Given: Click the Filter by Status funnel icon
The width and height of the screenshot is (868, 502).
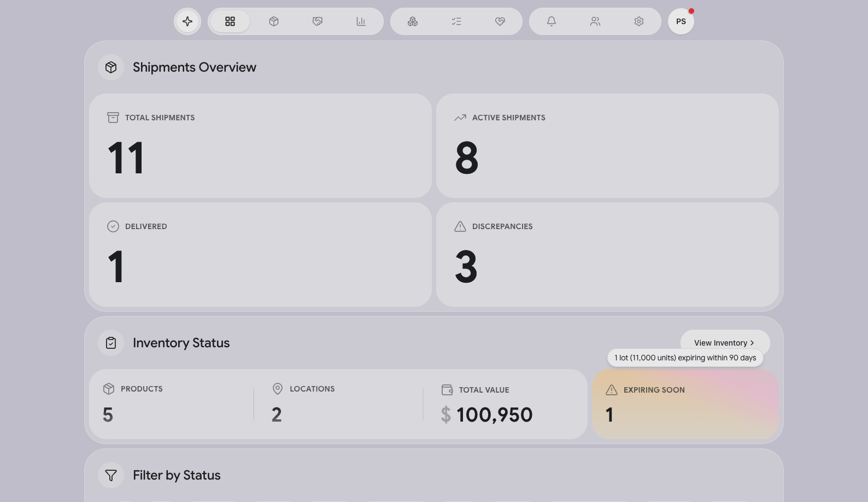Looking at the screenshot, I should click(x=111, y=475).
